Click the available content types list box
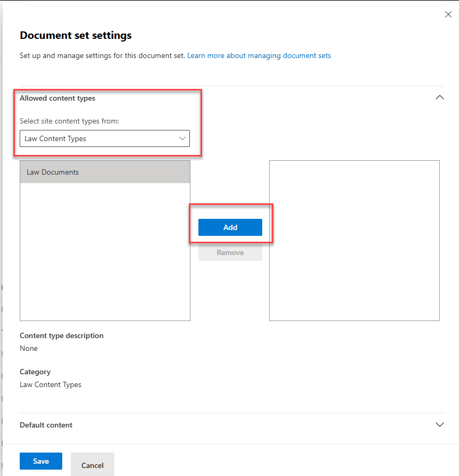 point(105,250)
